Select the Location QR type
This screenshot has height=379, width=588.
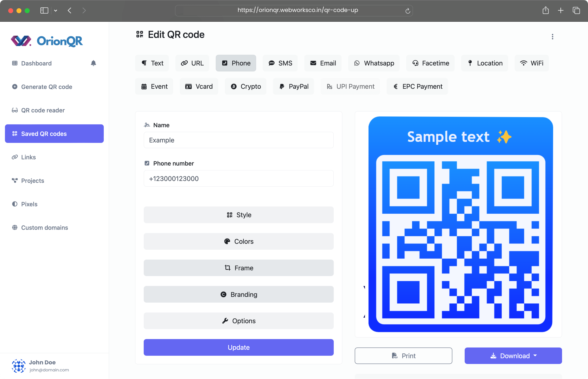tap(485, 63)
